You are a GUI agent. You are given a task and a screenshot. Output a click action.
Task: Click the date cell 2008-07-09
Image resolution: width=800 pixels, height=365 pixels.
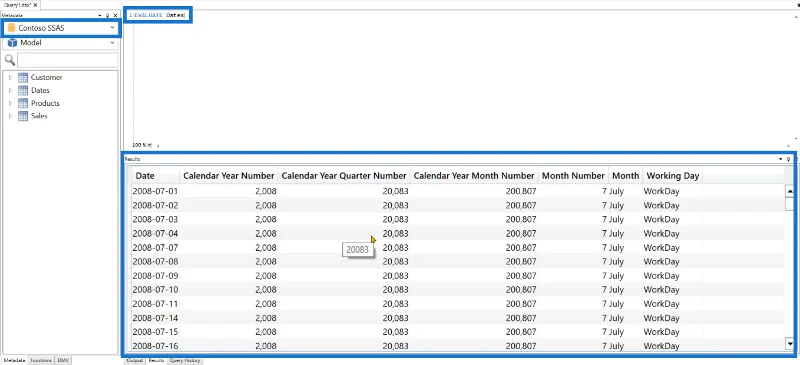[x=155, y=276]
